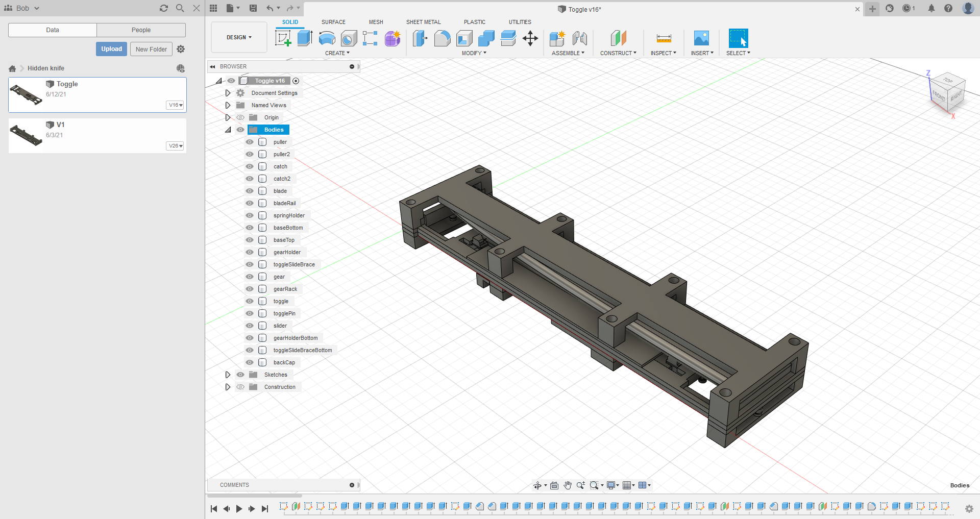Click the Pan hand icon

tap(568, 485)
